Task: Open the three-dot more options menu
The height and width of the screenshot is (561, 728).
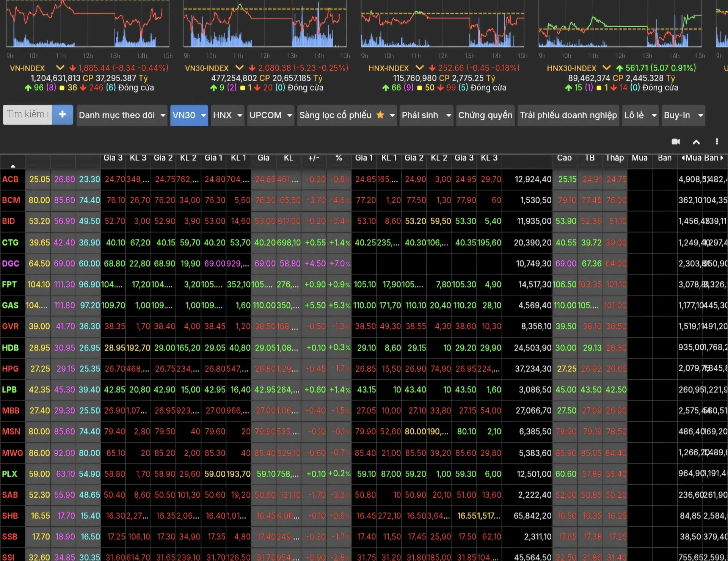Action: tap(717, 141)
